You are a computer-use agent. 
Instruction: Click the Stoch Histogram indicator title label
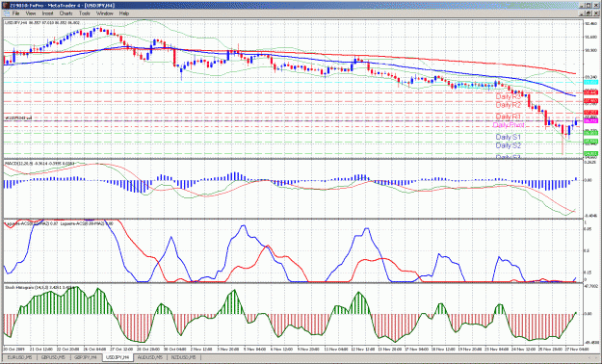[39, 287]
